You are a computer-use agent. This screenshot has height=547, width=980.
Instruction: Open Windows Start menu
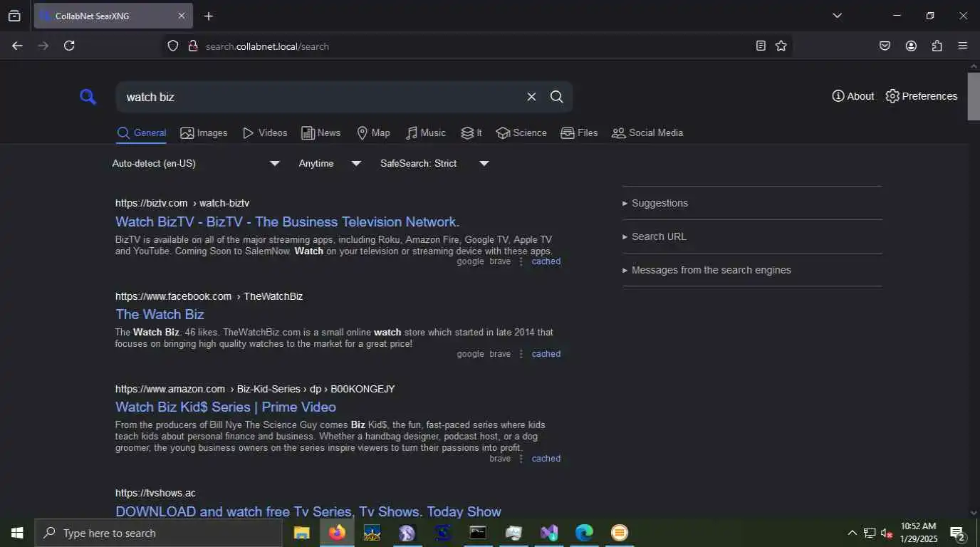pyautogui.click(x=17, y=533)
